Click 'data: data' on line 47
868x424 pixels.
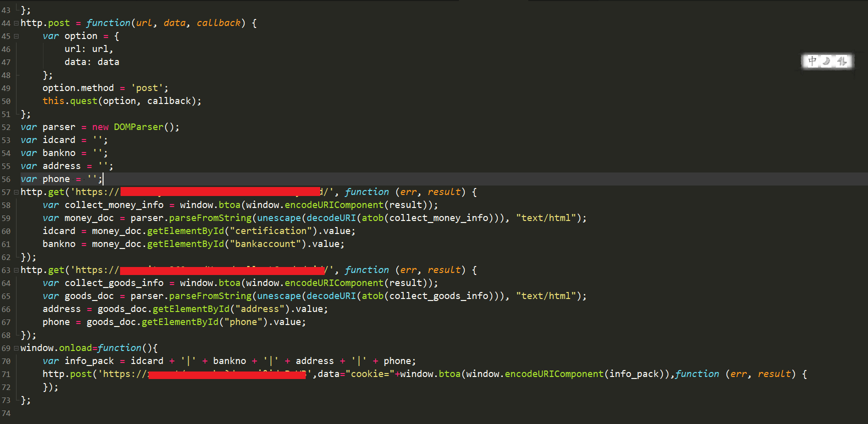tap(92, 62)
